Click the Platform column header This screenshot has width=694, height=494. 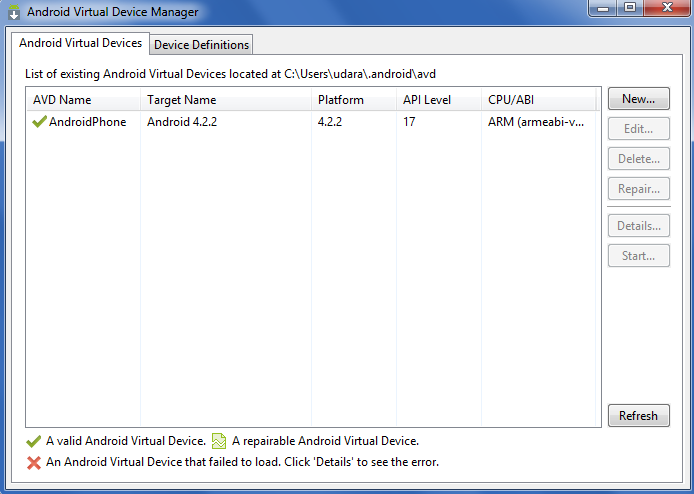354,100
